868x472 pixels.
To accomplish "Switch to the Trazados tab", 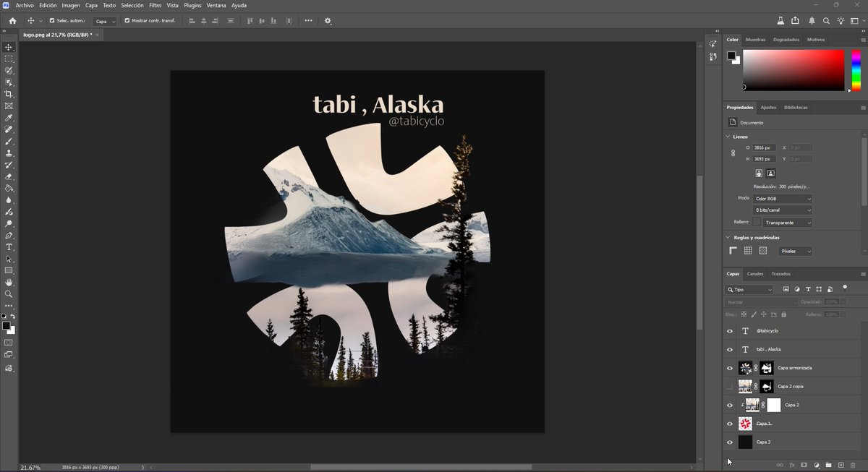I will point(780,274).
